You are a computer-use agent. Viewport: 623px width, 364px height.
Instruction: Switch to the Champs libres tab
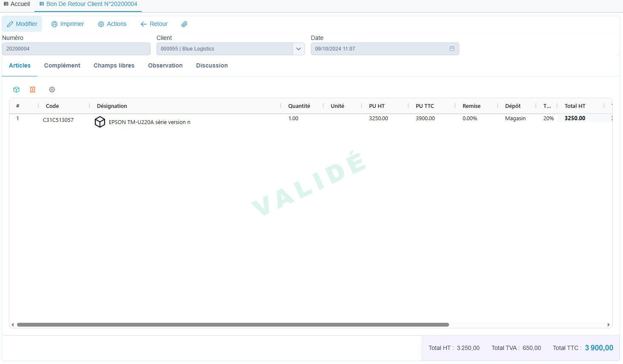(114, 65)
